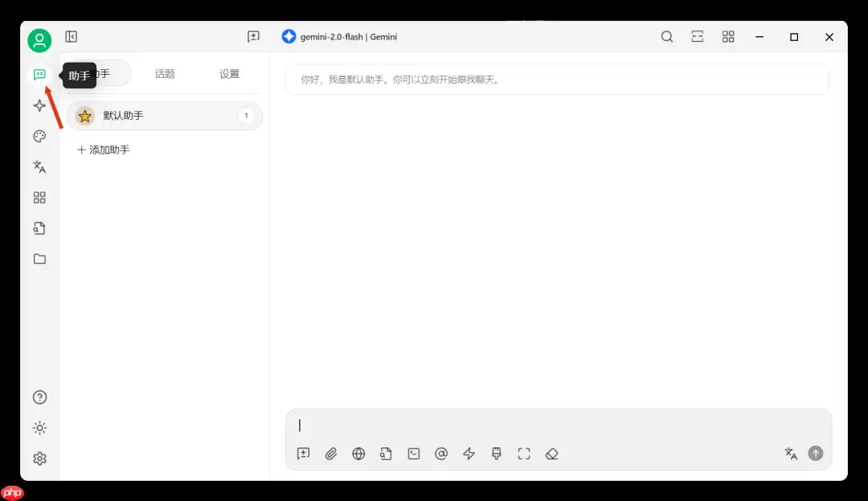This screenshot has height=501, width=868.
Task: Open the translation icon in the sidebar
Action: (39, 166)
